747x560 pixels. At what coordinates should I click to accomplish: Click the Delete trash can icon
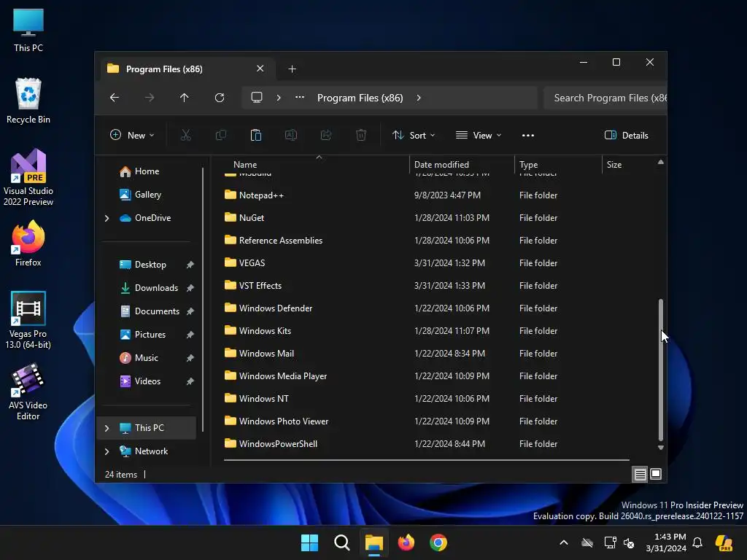point(361,135)
